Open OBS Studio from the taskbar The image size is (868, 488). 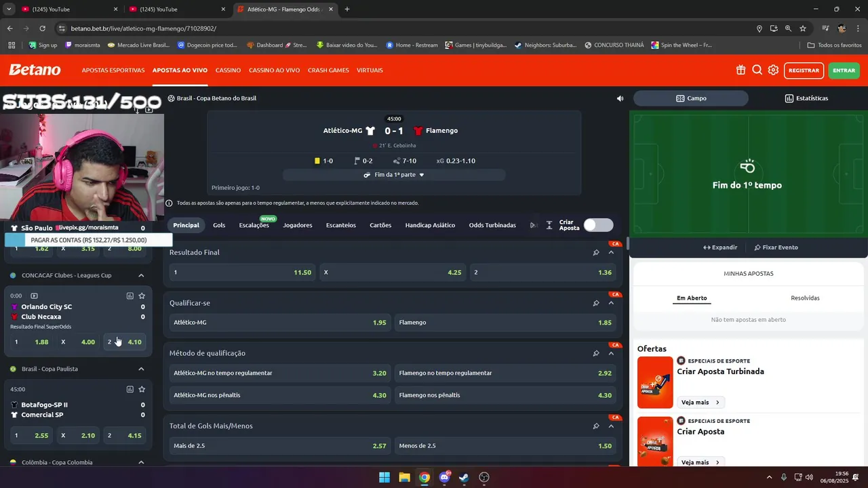click(x=484, y=477)
